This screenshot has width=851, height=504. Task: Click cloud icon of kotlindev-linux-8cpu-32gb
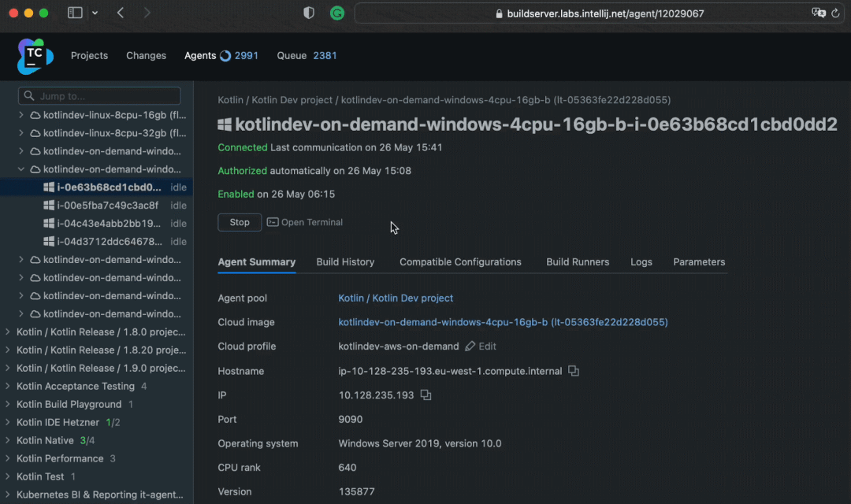[35, 133]
